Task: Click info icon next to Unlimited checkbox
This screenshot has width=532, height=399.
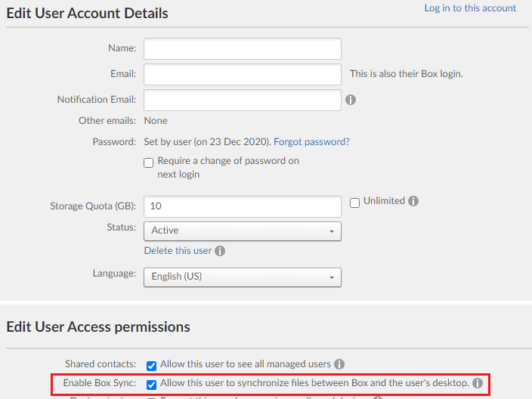Action: tap(413, 201)
